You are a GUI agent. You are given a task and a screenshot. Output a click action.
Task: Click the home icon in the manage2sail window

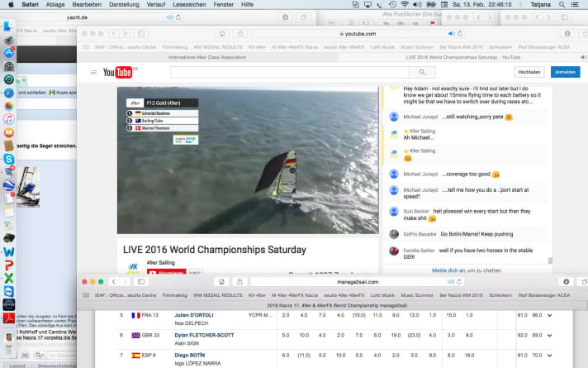coord(221,282)
